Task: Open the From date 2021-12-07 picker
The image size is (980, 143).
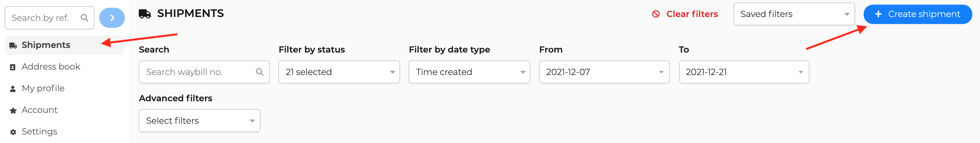Action: pos(604,72)
